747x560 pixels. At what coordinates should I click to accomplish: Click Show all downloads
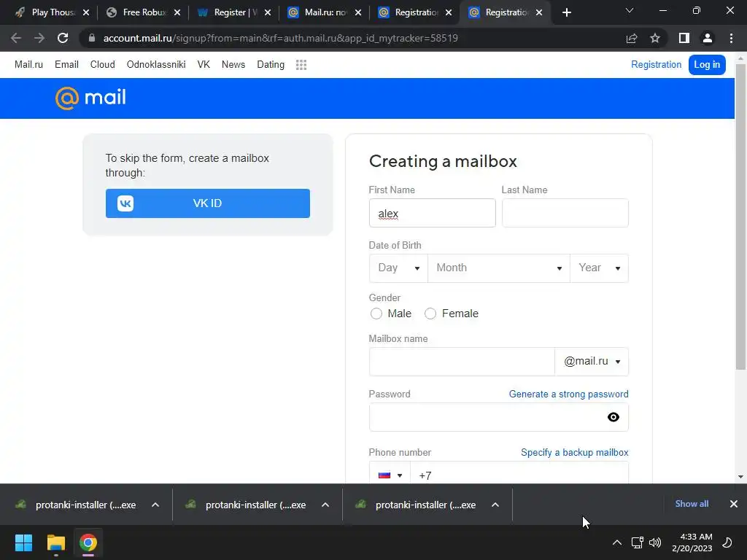coord(692,504)
